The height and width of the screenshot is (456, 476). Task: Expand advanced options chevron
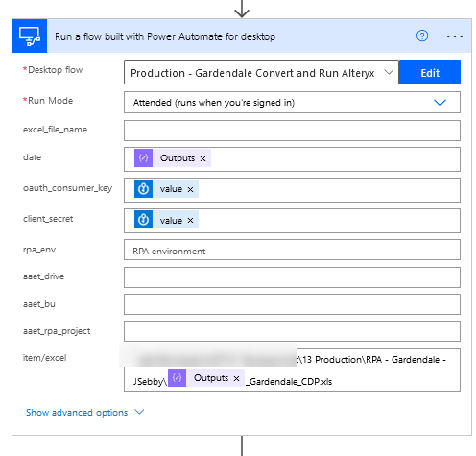pyautogui.click(x=139, y=412)
